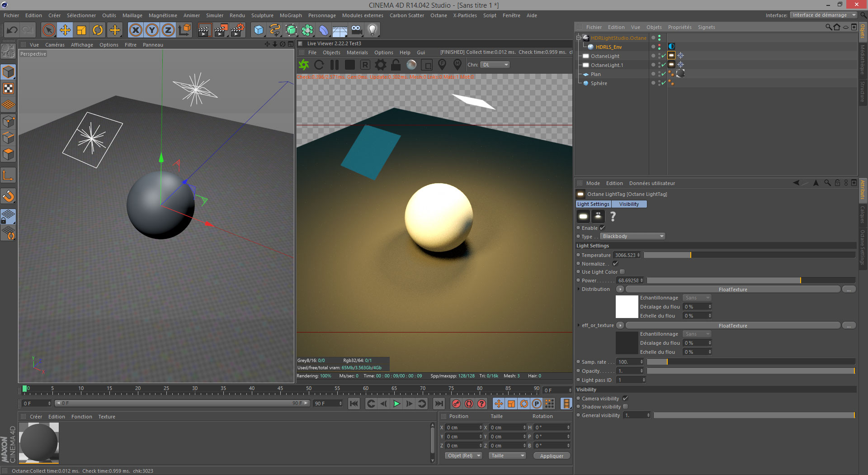Click the Distribution FloatTexture button
Image resolution: width=868 pixels, height=475 pixels.
coord(733,289)
